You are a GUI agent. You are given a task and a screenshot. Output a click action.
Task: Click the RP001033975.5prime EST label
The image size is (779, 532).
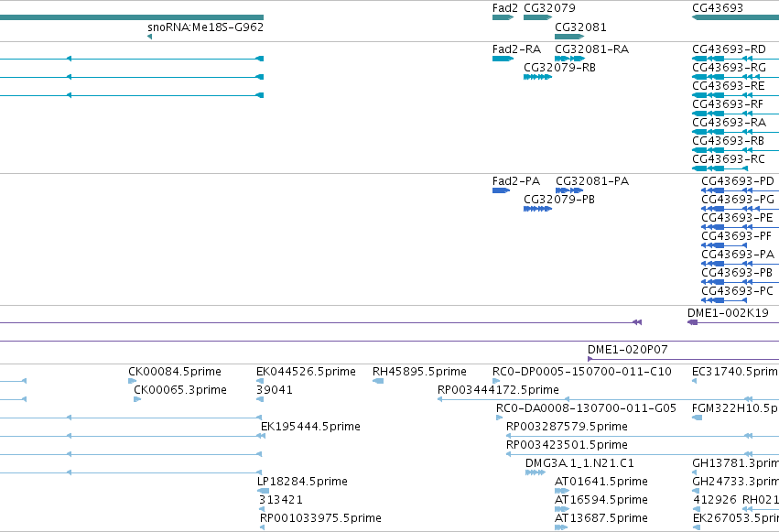(x=320, y=518)
